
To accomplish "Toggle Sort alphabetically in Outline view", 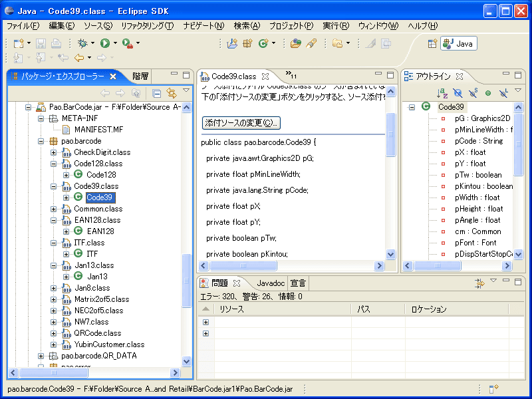I will (442, 92).
